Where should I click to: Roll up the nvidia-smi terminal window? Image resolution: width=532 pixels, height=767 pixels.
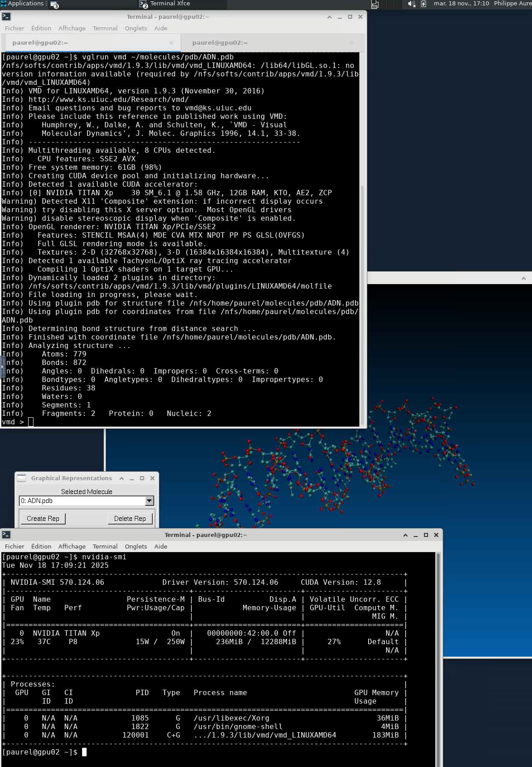pyautogui.click(x=405, y=535)
